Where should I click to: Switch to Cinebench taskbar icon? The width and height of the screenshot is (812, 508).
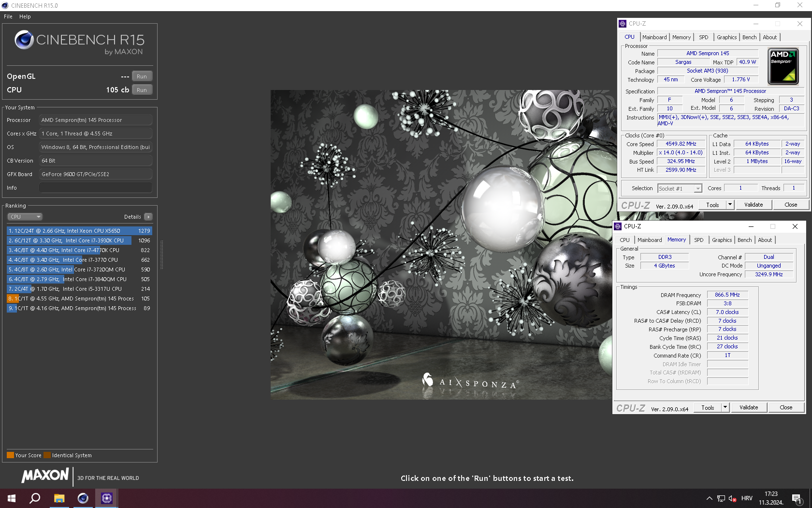pos(83,498)
